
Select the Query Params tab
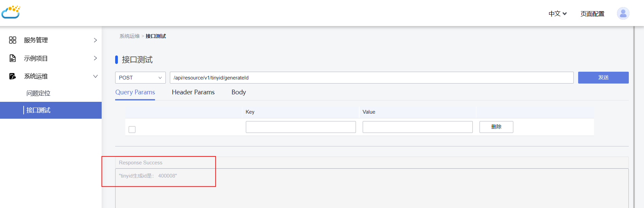[135, 92]
